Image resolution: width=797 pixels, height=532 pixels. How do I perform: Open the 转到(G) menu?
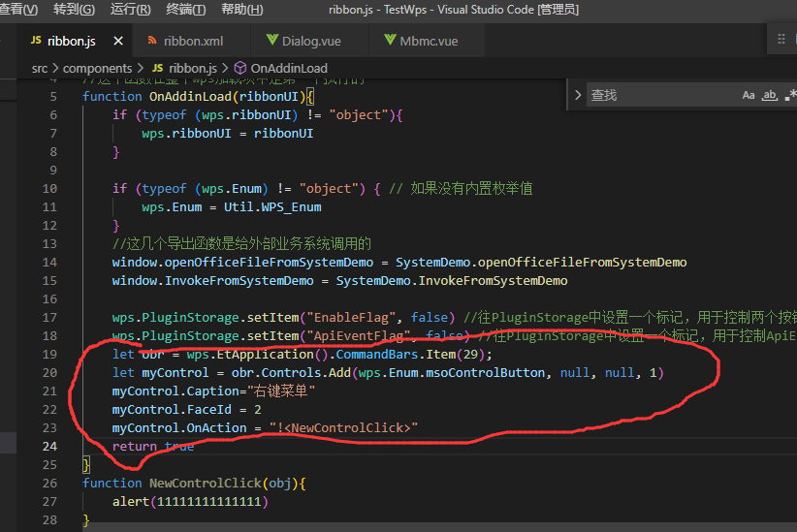point(74,10)
